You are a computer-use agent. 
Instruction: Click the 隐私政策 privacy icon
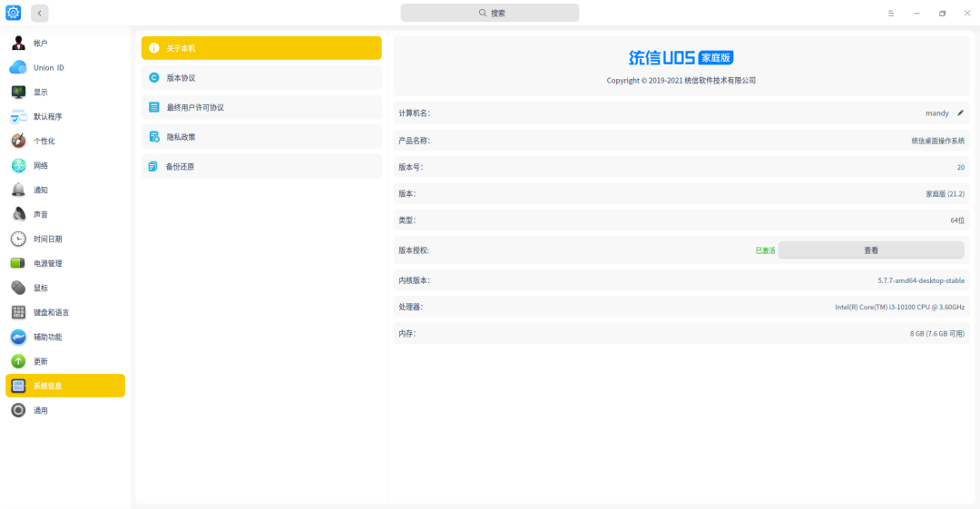153,136
